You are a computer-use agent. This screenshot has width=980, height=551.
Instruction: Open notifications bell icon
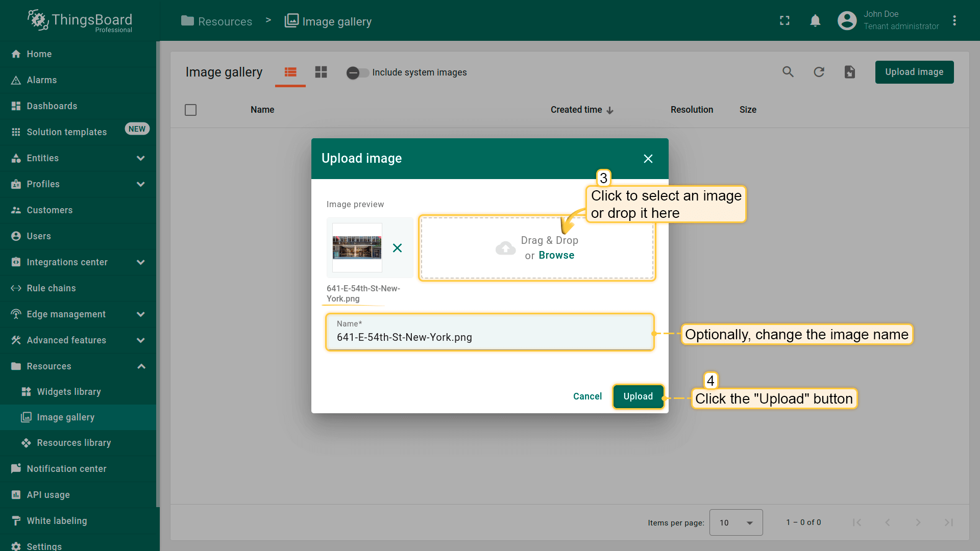pyautogui.click(x=815, y=20)
